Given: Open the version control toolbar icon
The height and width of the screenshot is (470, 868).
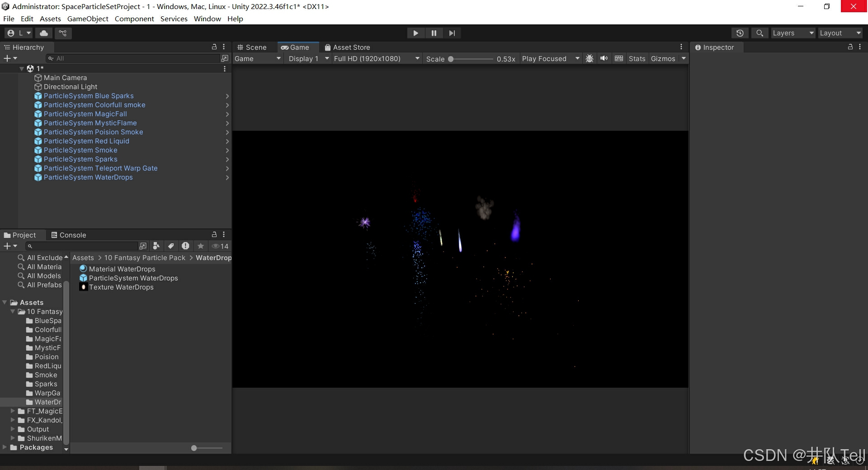Looking at the screenshot, I should 63,33.
